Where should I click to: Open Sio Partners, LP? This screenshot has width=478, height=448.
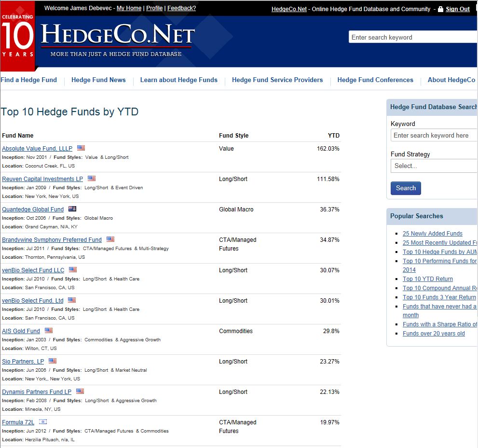(x=23, y=362)
